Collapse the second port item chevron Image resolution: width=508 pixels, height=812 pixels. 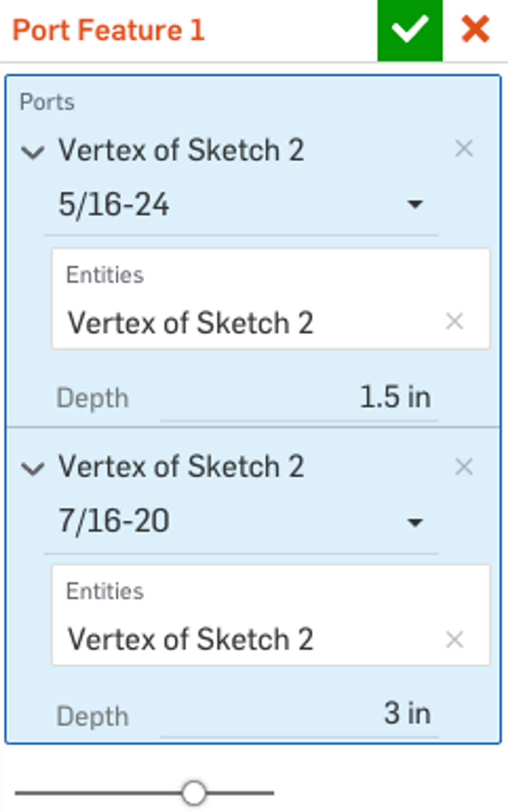[33, 469]
